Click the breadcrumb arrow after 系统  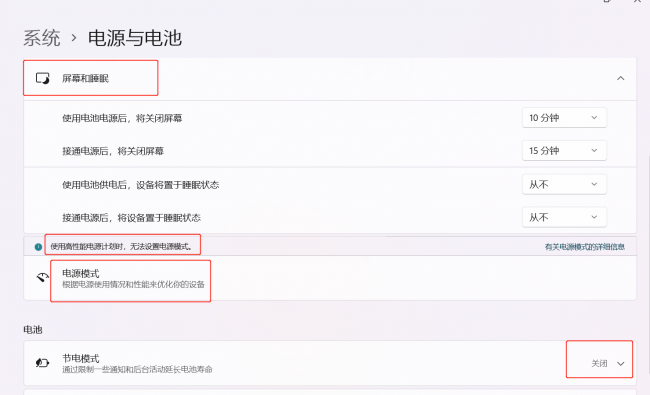74,38
